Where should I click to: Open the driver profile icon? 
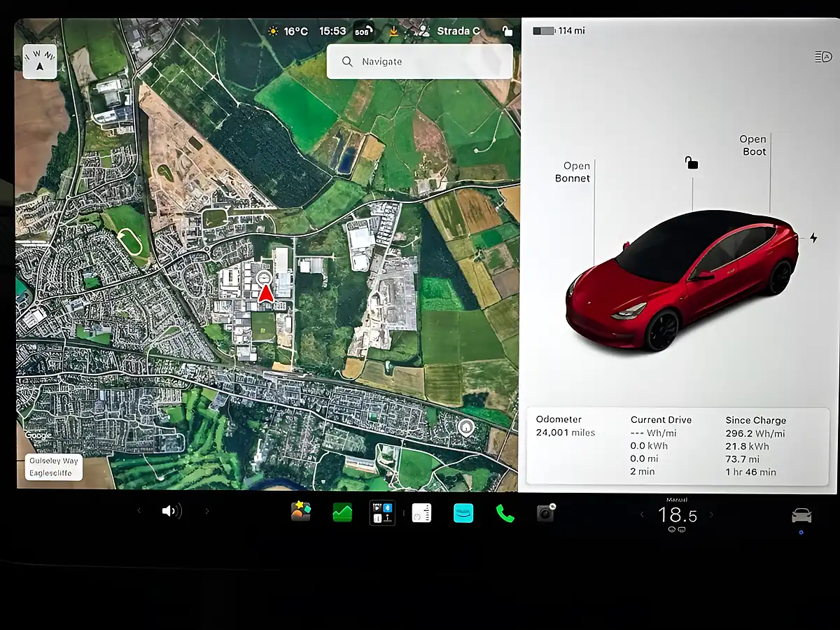click(x=422, y=31)
